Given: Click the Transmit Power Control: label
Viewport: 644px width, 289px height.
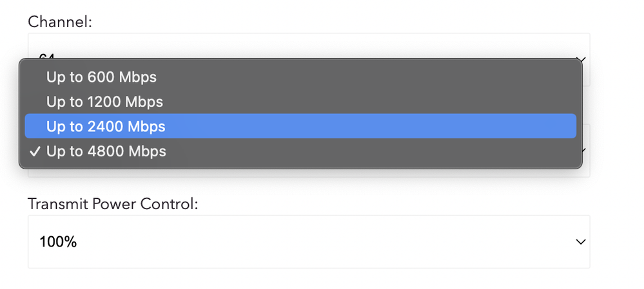Looking at the screenshot, I should [x=112, y=204].
